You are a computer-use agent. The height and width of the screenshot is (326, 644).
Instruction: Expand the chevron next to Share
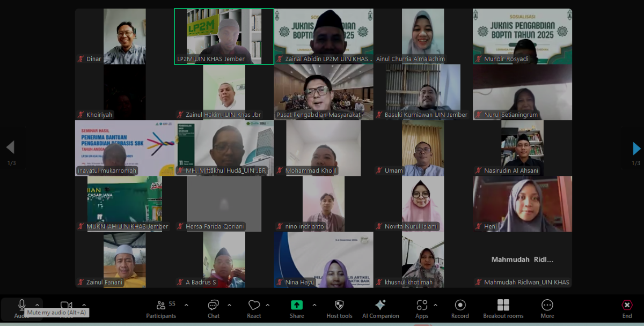tap(314, 305)
